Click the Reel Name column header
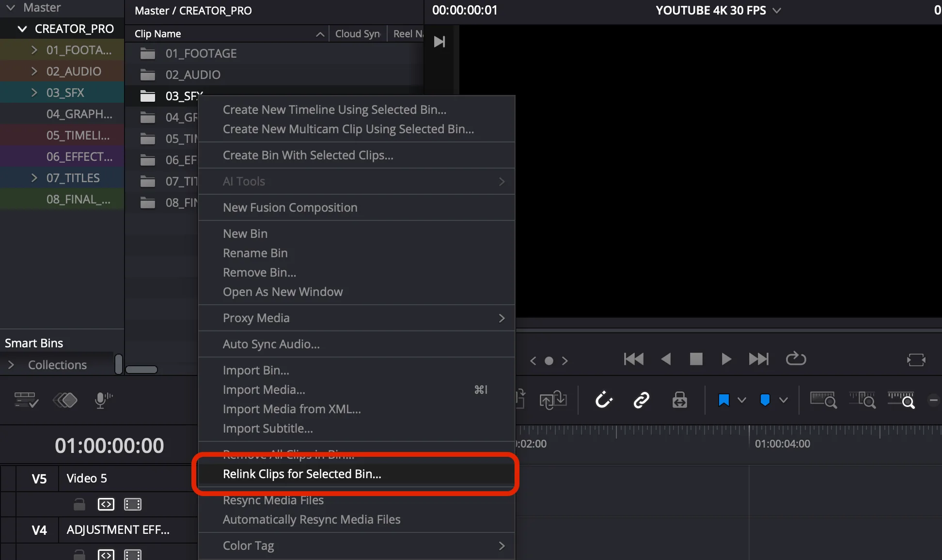The image size is (942, 560). tap(406, 34)
